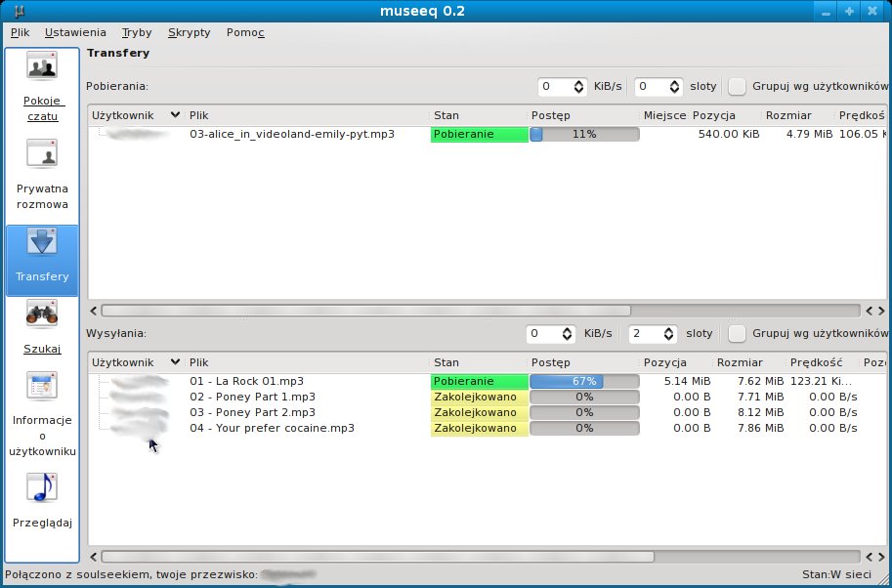Sort Pobierania list by Miejsce column

664,115
